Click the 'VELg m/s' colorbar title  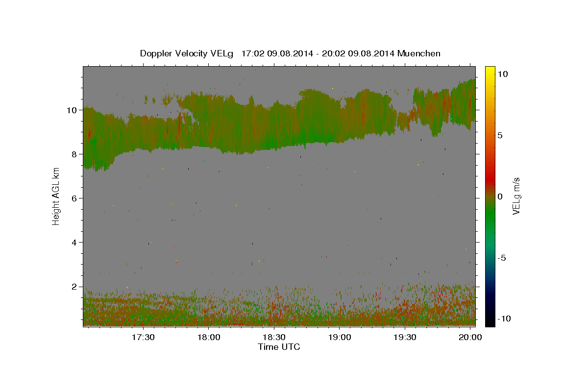516,196
